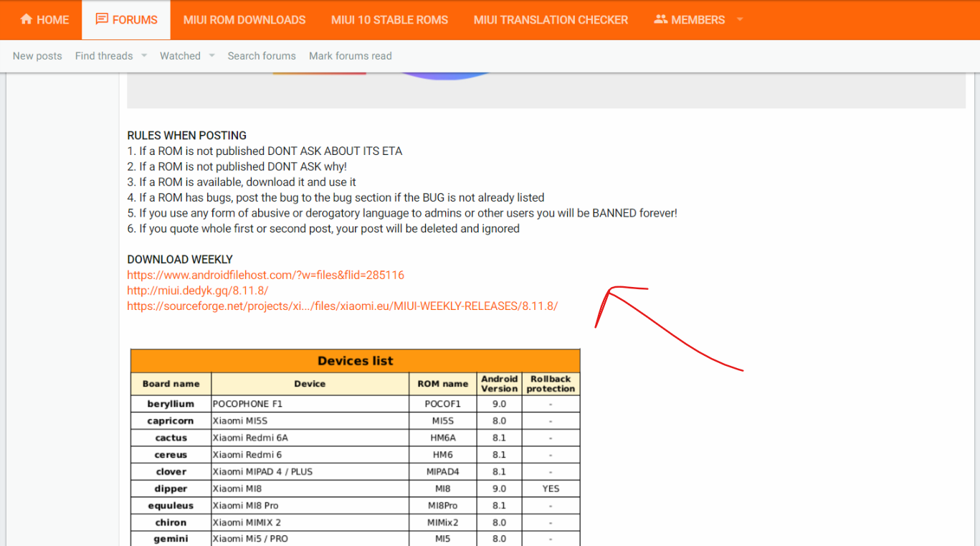Click the Xiaomi Redmi 6 device cell
Image resolution: width=980 pixels, height=546 pixels.
click(310, 455)
